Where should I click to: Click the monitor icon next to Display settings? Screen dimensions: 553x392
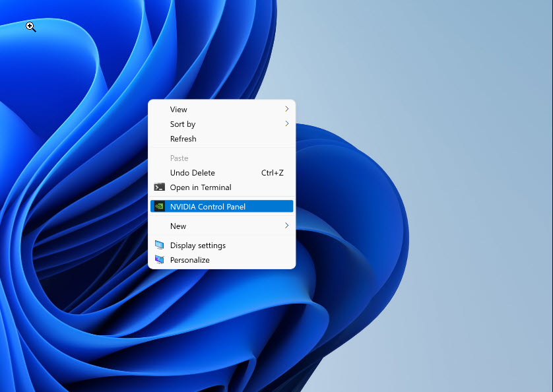coord(159,245)
